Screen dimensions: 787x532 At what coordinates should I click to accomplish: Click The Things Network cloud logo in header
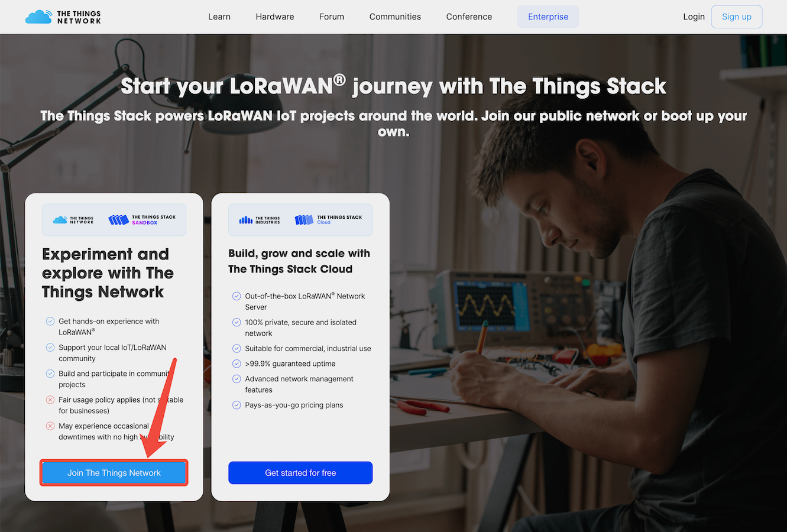pos(63,17)
